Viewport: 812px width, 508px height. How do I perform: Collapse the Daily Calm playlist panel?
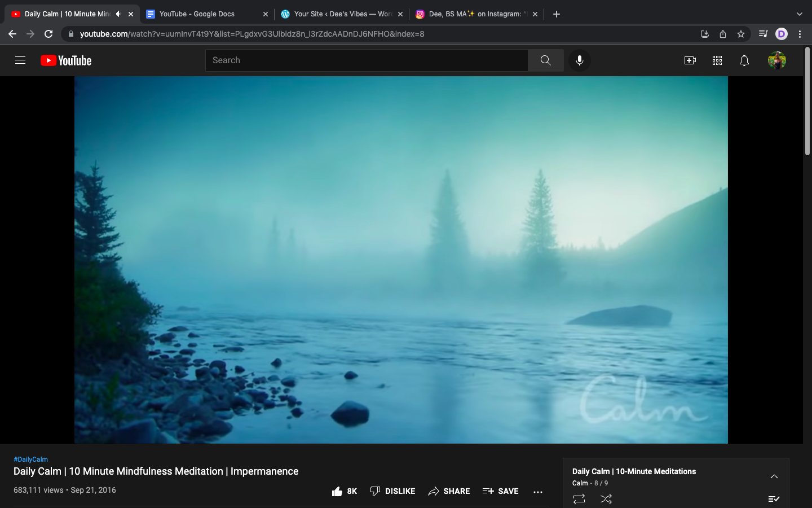pyautogui.click(x=774, y=476)
